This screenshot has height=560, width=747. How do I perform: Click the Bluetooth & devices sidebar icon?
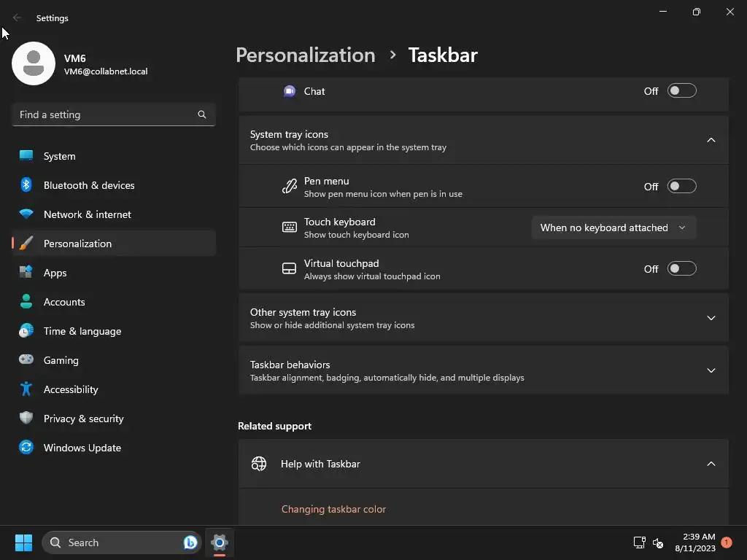click(26, 185)
